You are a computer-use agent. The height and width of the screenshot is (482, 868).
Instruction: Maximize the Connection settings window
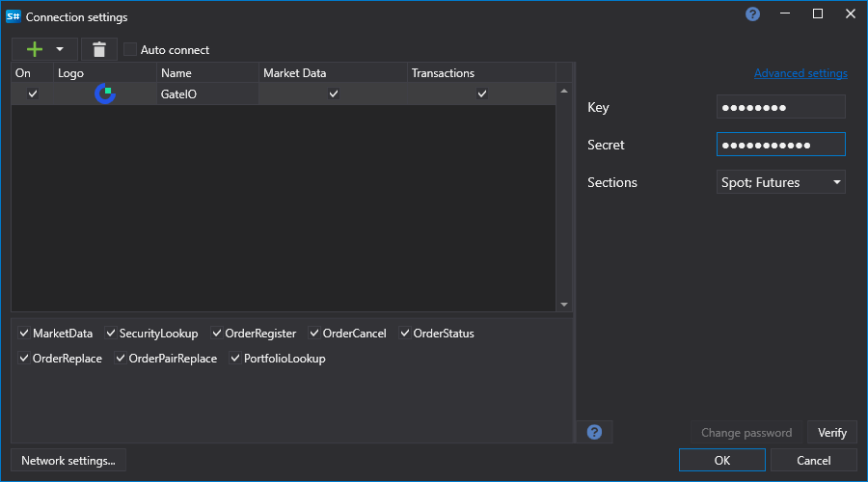818,13
